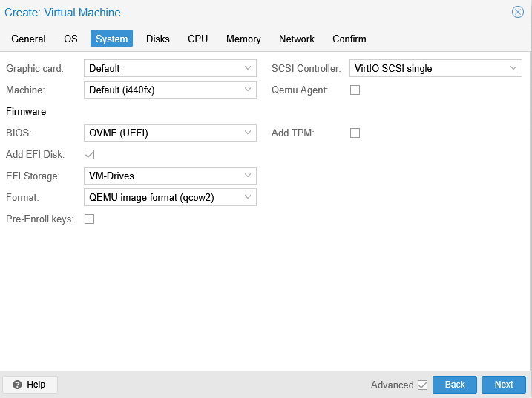Go to the Disks tab
The width and height of the screenshot is (532, 398).
158,39
